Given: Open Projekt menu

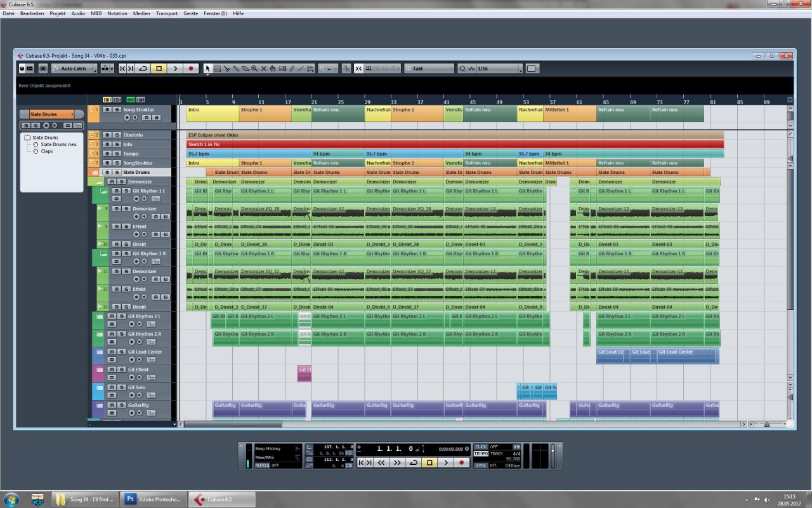Looking at the screenshot, I should [x=58, y=13].
